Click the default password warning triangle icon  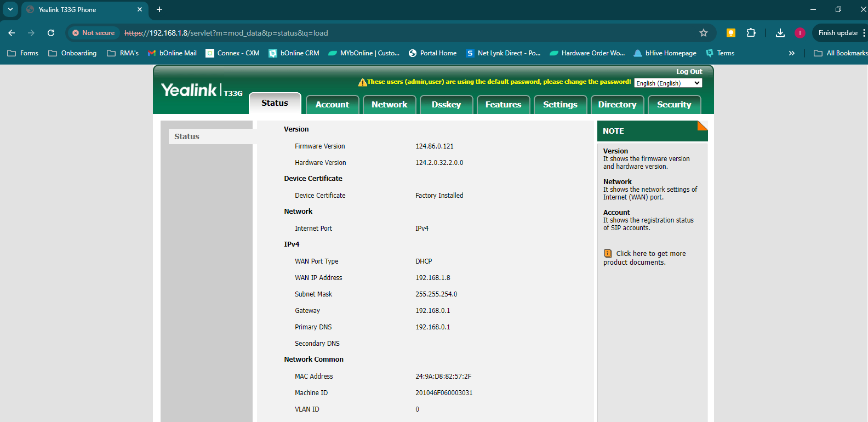coord(362,82)
